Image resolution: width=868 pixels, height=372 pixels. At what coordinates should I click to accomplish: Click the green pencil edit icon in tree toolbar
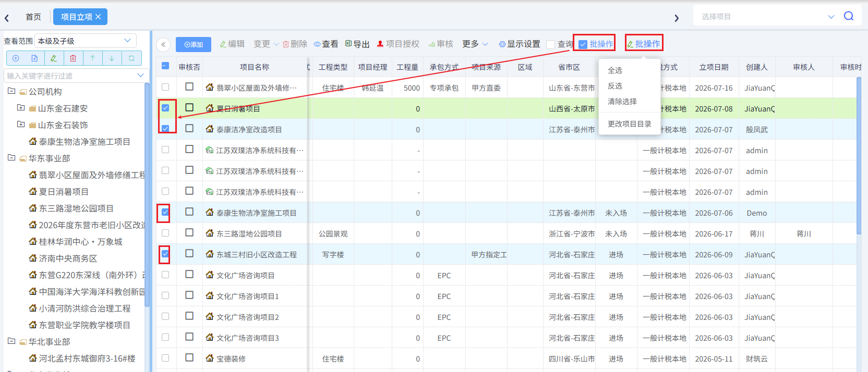coord(54,58)
